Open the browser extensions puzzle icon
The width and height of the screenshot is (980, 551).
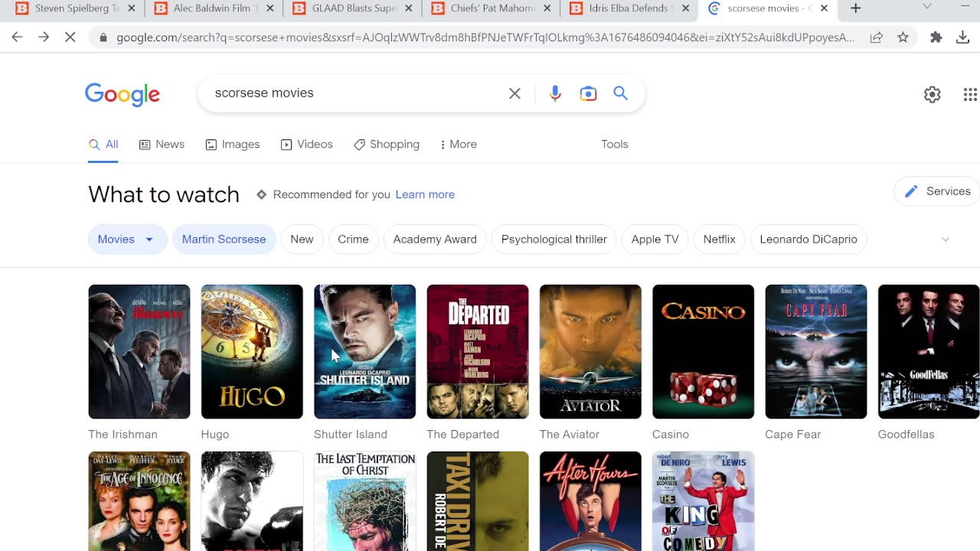[x=936, y=37]
